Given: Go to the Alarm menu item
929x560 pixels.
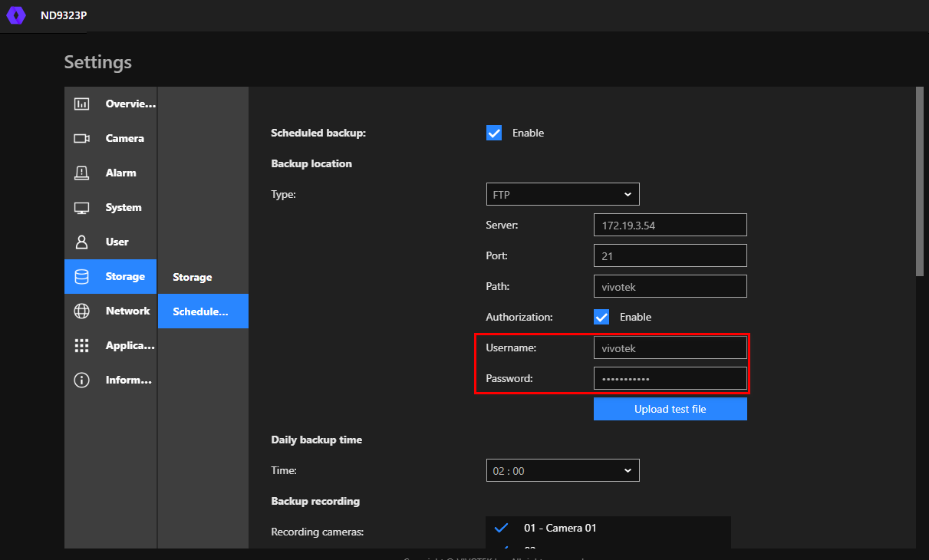Looking at the screenshot, I should pyautogui.click(x=110, y=173).
